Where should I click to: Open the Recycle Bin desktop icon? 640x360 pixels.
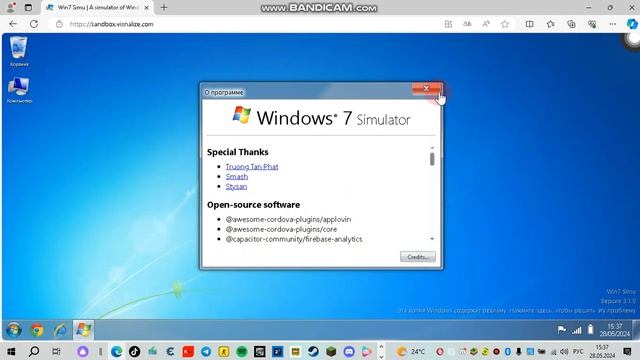point(19,51)
